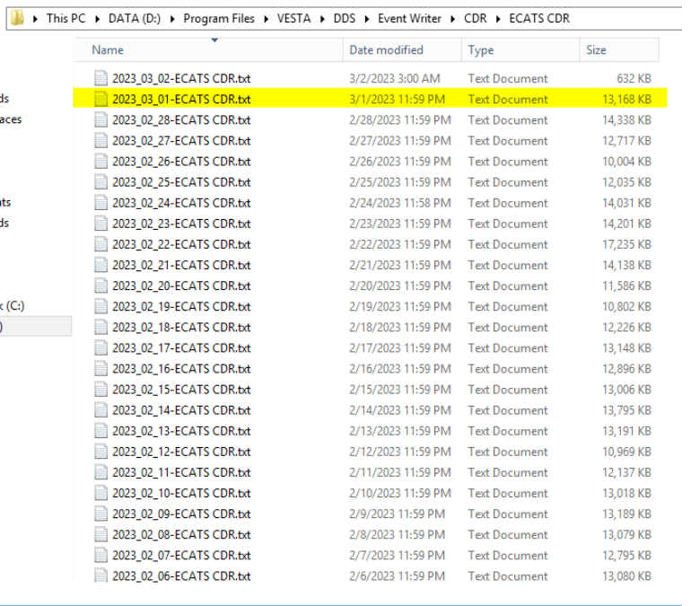Click date 3/2/2023 3:00 AM

[395, 78]
